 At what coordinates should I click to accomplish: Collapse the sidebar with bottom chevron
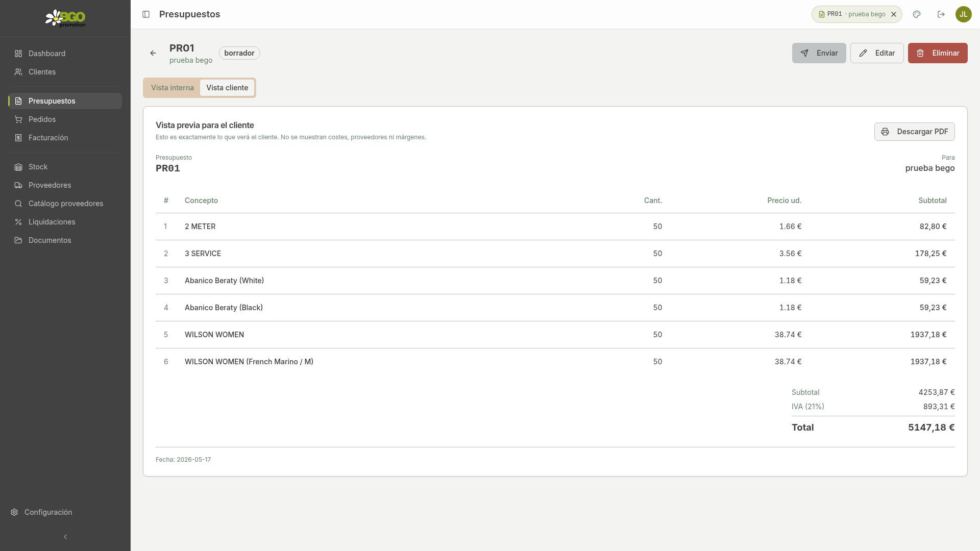click(65, 537)
